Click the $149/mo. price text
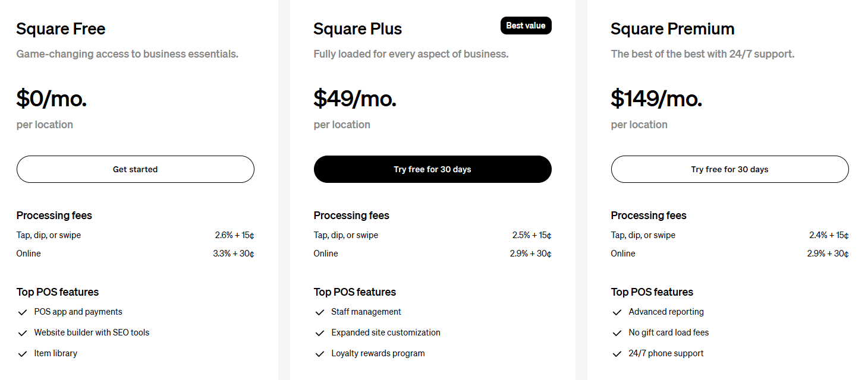 pos(656,98)
